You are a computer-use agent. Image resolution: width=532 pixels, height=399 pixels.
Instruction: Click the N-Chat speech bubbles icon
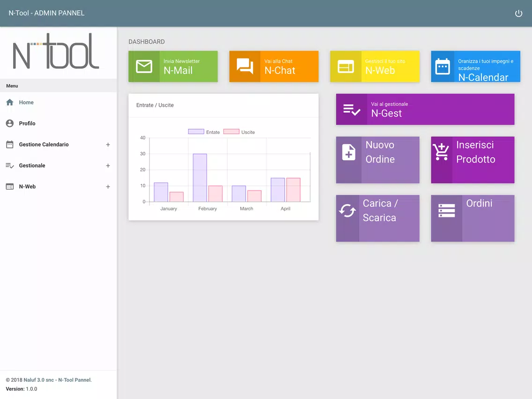coord(245,66)
